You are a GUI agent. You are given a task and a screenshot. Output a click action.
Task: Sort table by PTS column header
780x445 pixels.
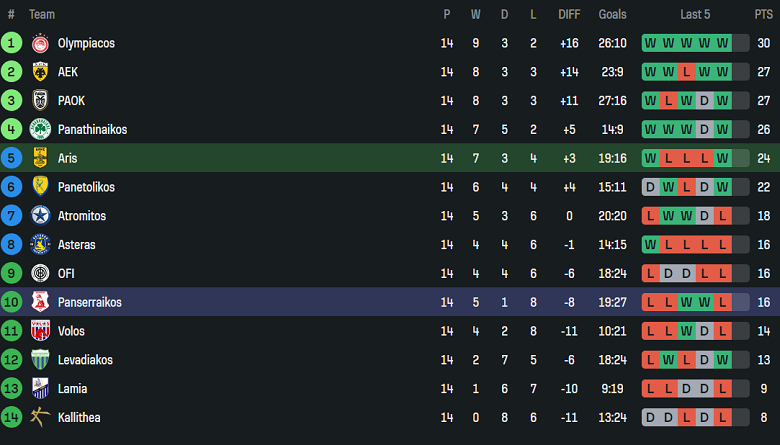(x=763, y=15)
